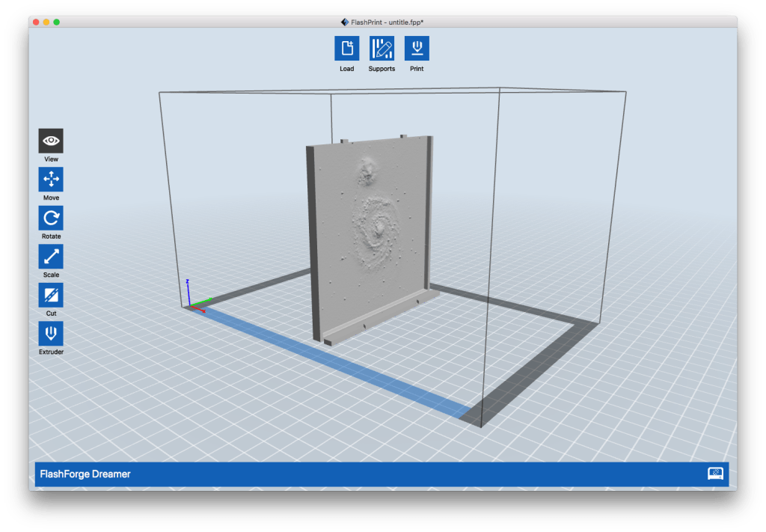Click the FlashPrint logo in the title bar
The width and height of the screenshot is (766, 532).
(346, 22)
